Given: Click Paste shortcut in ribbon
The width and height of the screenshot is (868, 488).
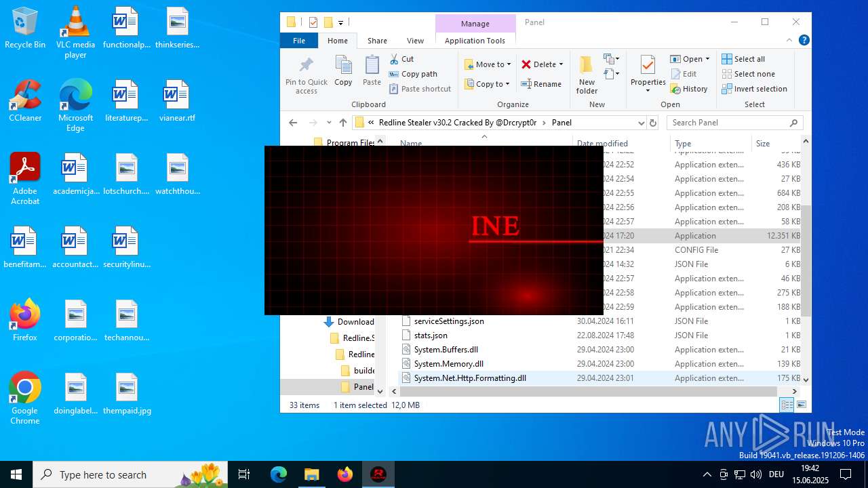Looking at the screenshot, I should tap(420, 89).
